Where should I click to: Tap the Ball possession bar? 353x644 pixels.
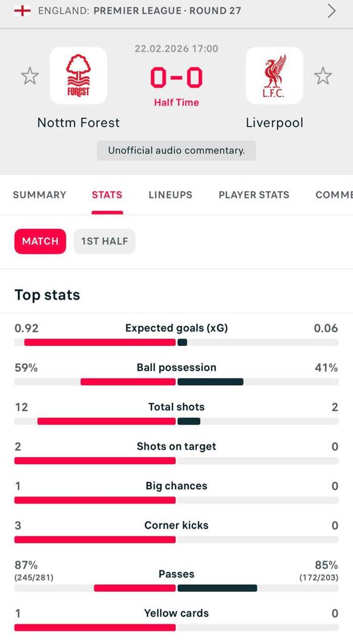point(176,382)
